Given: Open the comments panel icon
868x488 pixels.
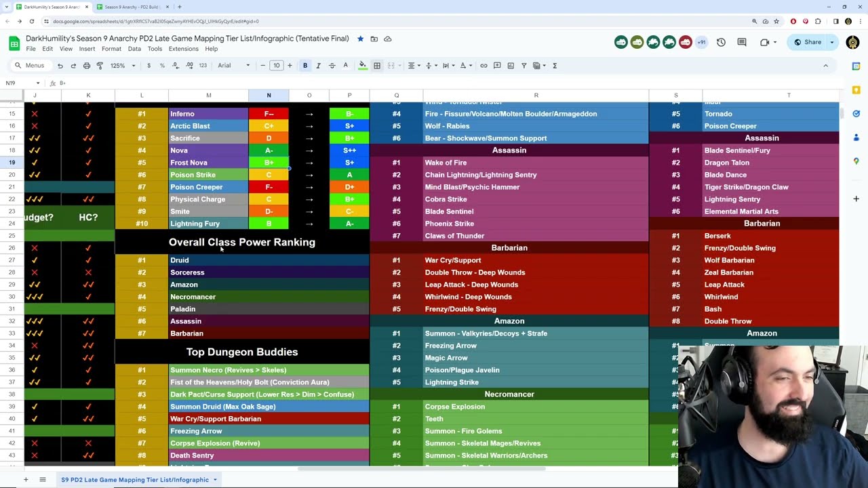Looking at the screenshot, I should tap(742, 42).
